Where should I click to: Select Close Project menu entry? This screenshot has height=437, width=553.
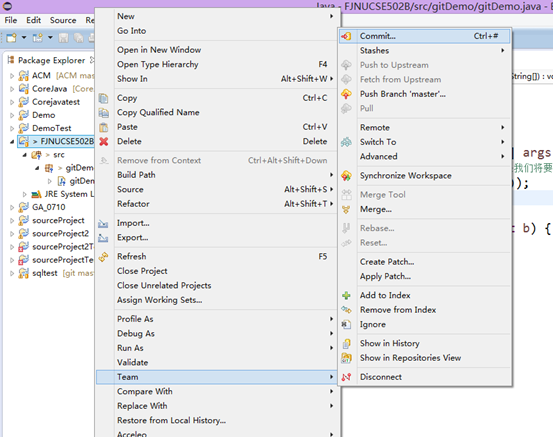coord(217,271)
